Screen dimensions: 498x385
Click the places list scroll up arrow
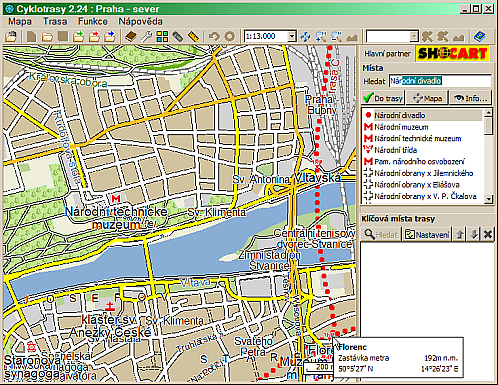488,112
